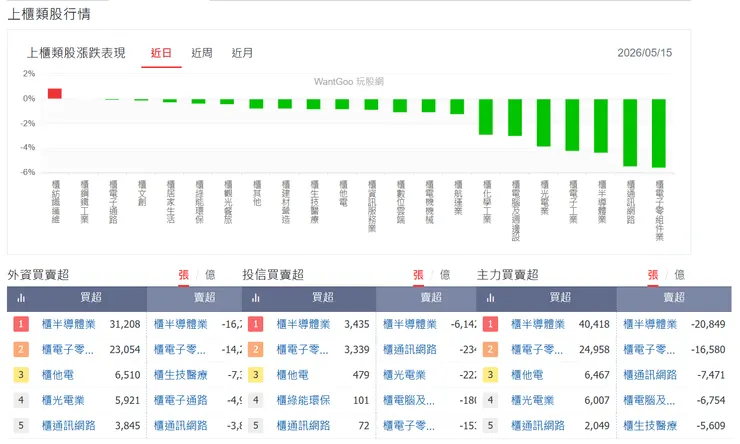The height and width of the screenshot is (444, 740).
Task: Click the 櫃鋼鐵工業 axis label under chart
Action: pos(84,202)
